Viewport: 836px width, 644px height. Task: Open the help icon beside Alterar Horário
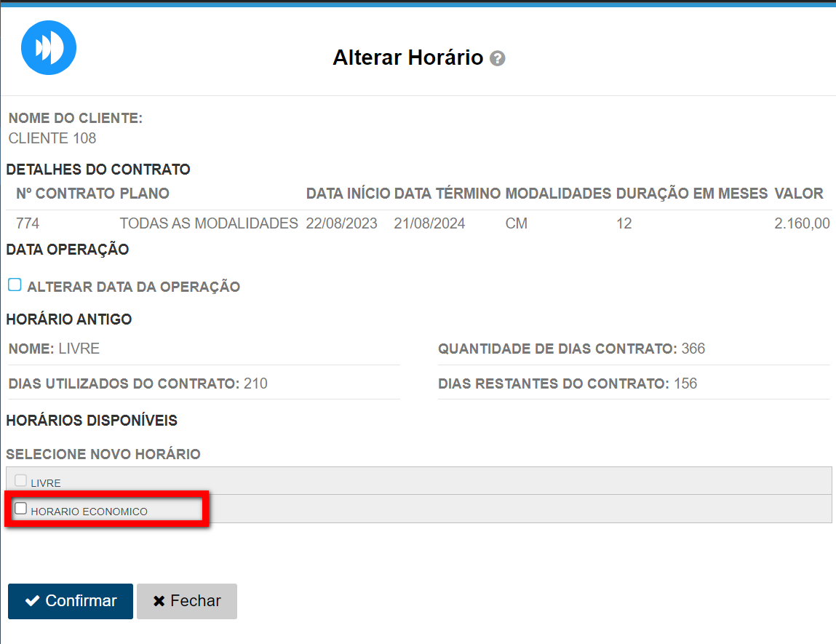click(498, 58)
